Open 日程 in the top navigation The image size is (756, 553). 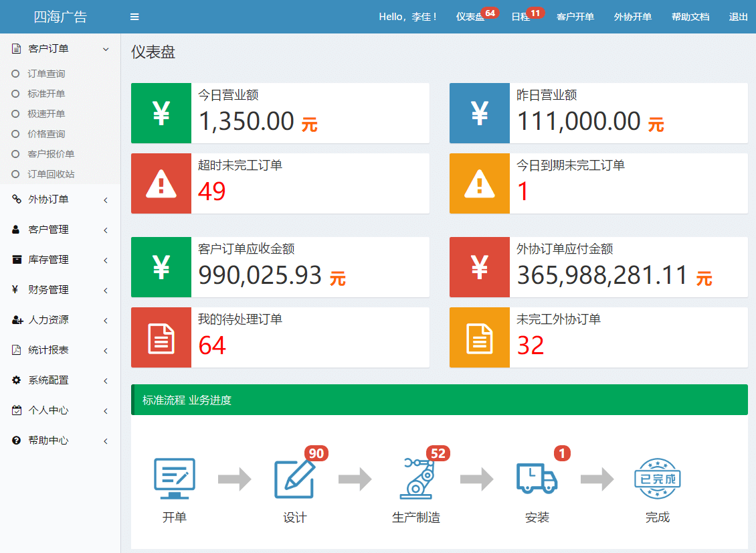point(521,17)
